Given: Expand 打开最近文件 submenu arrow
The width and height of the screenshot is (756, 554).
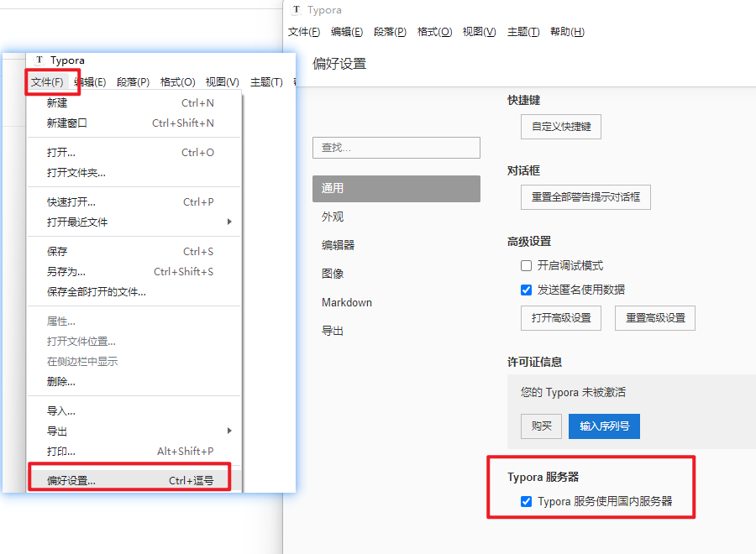Looking at the screenshot, I should pyautogui.click(x=229, y=222).
